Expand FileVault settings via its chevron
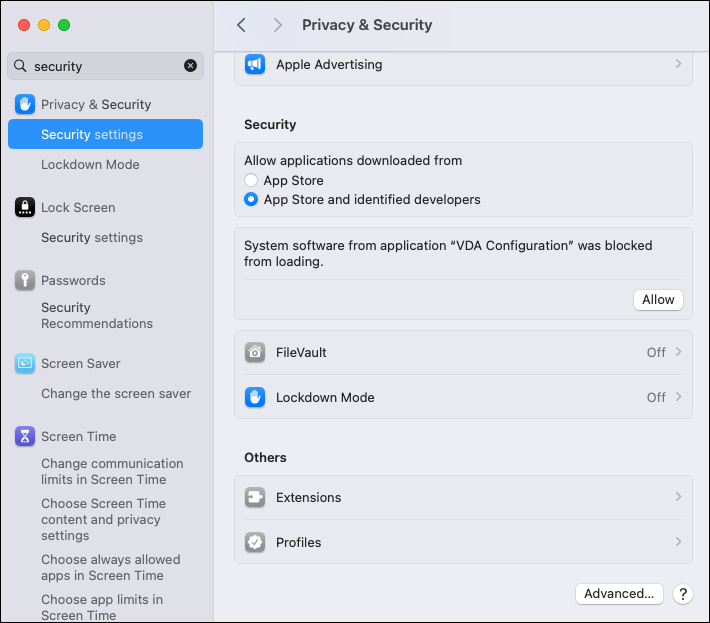 (678, 352)
